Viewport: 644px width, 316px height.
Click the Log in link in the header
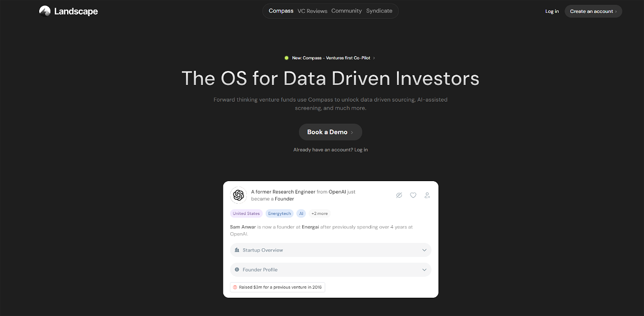pyautogui.click(x=552, y=11)
